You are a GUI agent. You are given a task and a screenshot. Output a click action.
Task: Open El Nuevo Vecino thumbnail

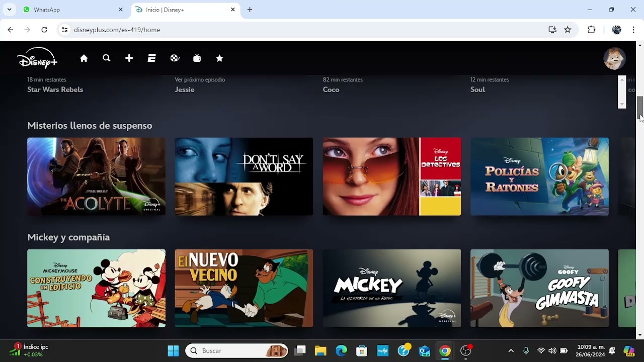(x=244, y=288)
